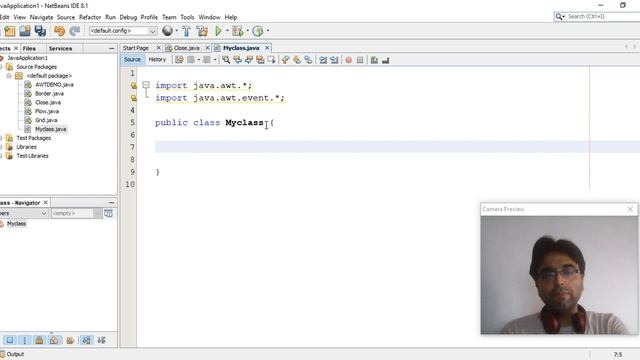Click the New Project toolbar icon
This screenshot has width=640, height=360.
(10, 31)
